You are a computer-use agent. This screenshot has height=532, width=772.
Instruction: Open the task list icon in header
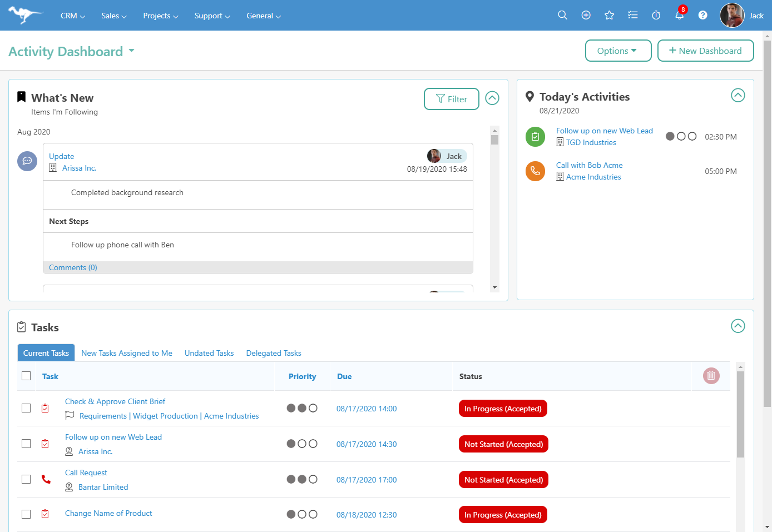coord(632,15)
